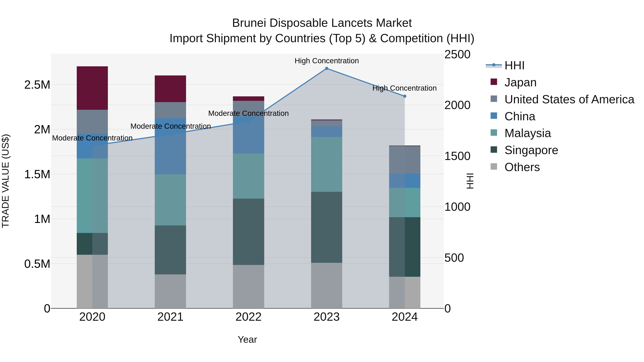Click the HHI data point for 2024
The width and height of the screenshot is (644, 362).
405,96
